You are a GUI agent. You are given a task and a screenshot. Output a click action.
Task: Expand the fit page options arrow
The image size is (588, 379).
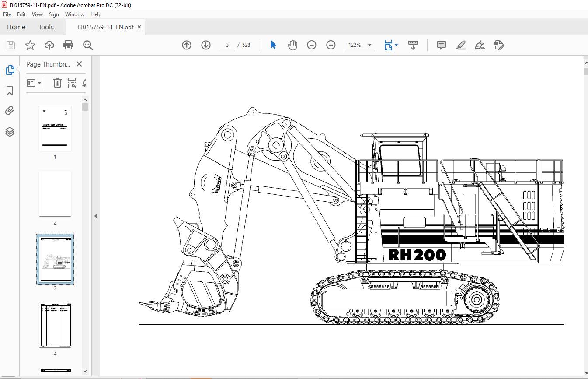coord(396,45)
